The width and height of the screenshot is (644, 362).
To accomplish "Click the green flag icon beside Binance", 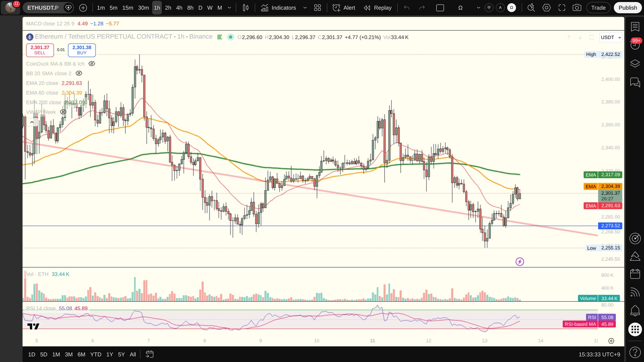I will pyautogui.click(x=220, y=37).
